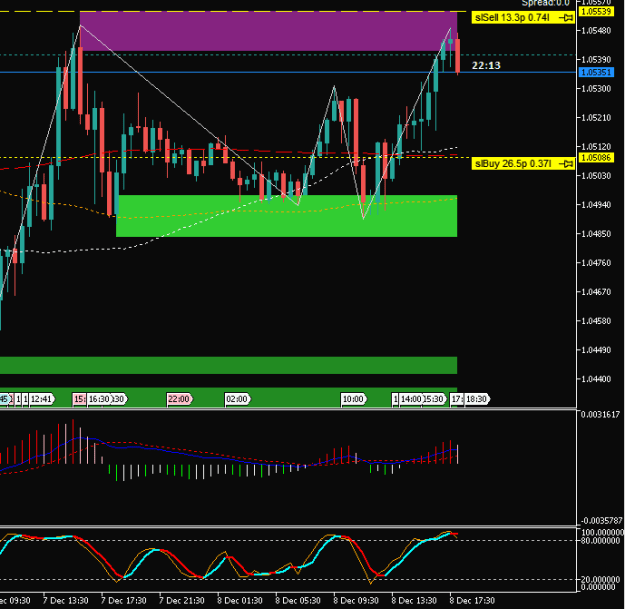Select the 1.05539 yellow price tag
This screenshot has width=625, height=609.
point(596,11)
